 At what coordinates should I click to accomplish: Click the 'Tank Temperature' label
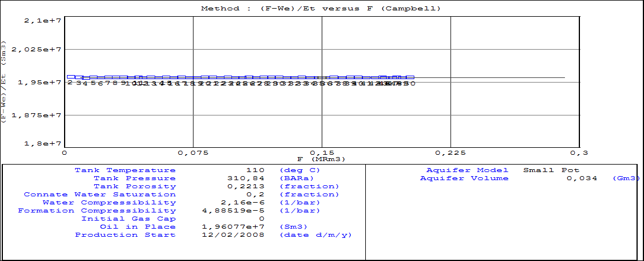(x=125, y=170)
